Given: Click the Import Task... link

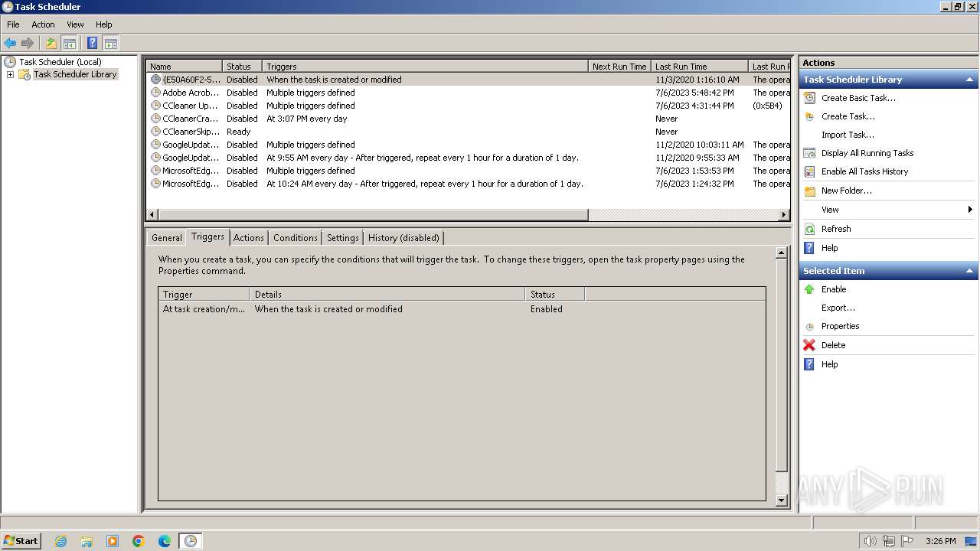Looking at the screenshot, I should tap(848, 135).
